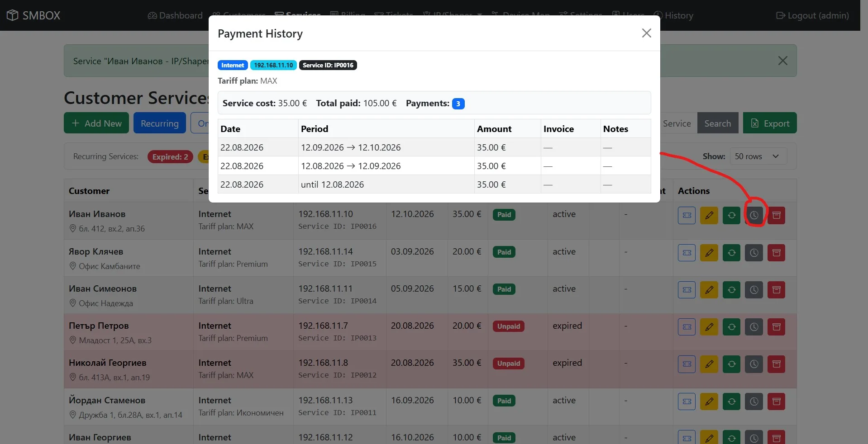The width and height of the screenshot is (868, 444).
Task: Open History in the top navigation
Action: (x=673, y=15)
